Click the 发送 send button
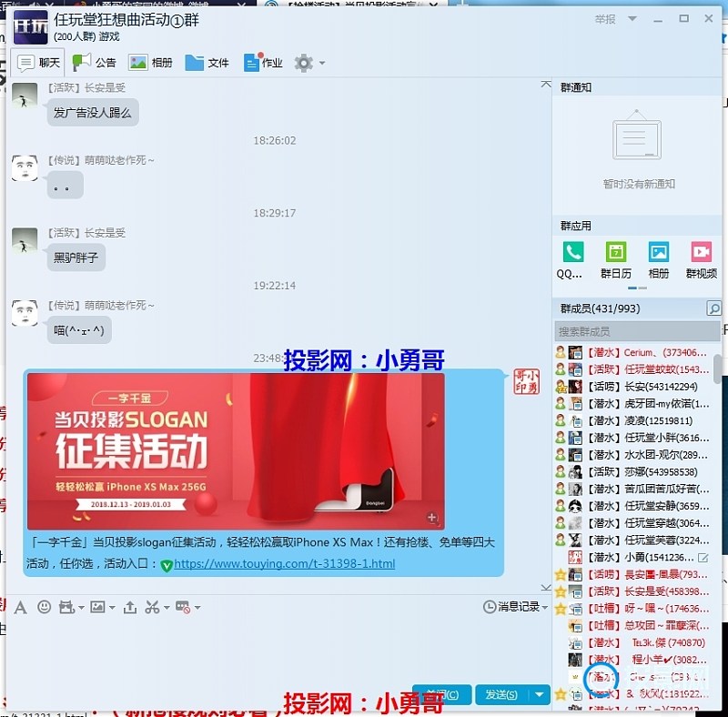 coord(501,695)
